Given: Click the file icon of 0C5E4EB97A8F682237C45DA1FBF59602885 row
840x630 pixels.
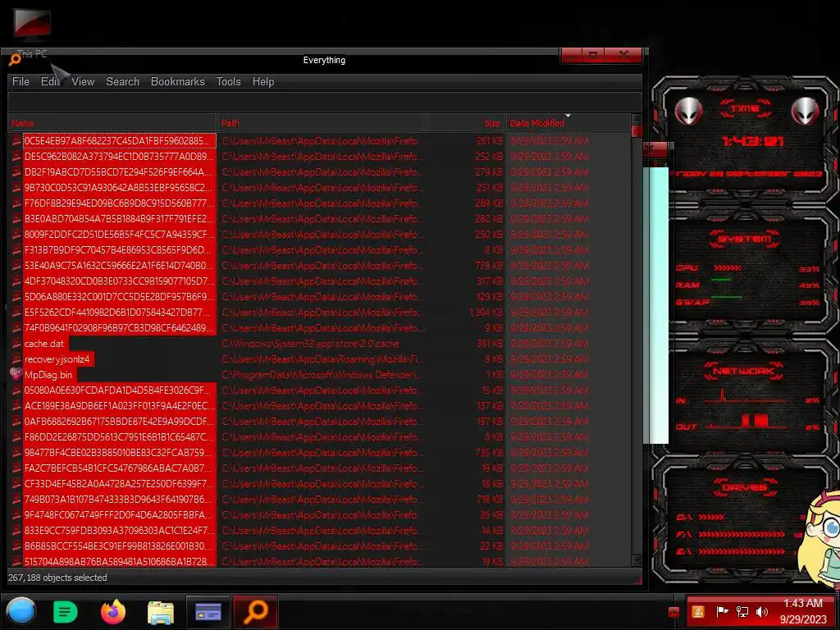Looking at the screenshot, I should (16, 141).
